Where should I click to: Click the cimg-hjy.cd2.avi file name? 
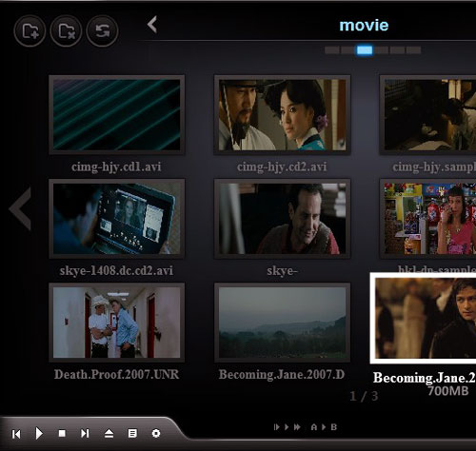tap(282, 167)
